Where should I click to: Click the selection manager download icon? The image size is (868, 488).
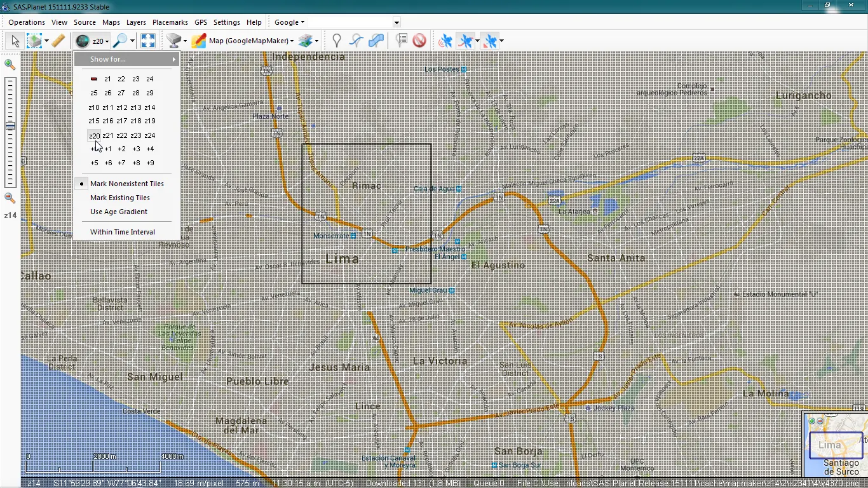tap(34, 41)
